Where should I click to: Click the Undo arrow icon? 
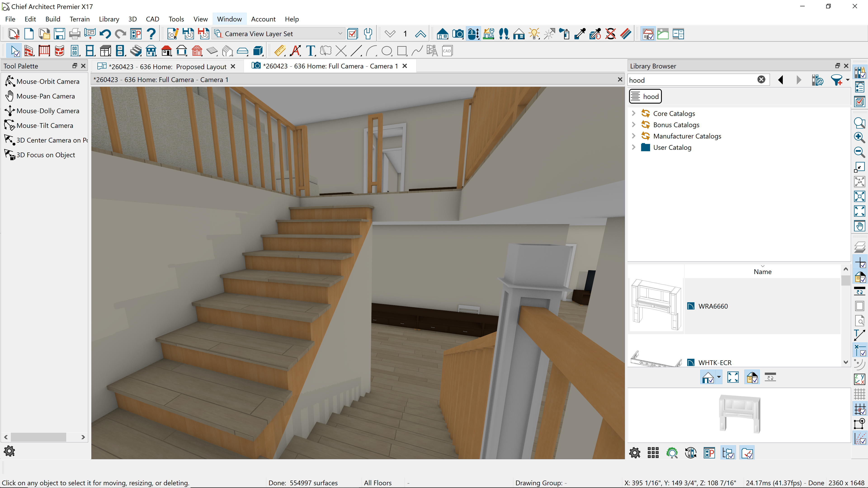[105, 34]
